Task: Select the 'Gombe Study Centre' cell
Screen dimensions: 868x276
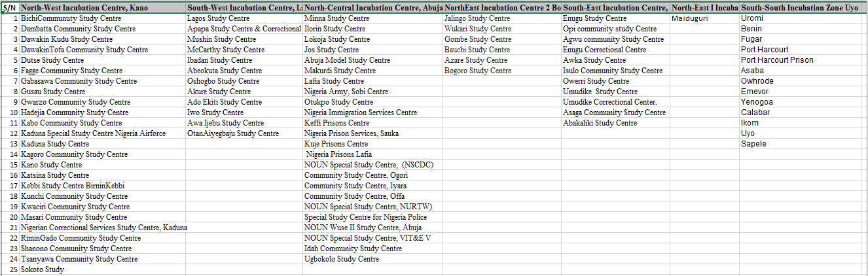Action: click(x=502, y=39)
